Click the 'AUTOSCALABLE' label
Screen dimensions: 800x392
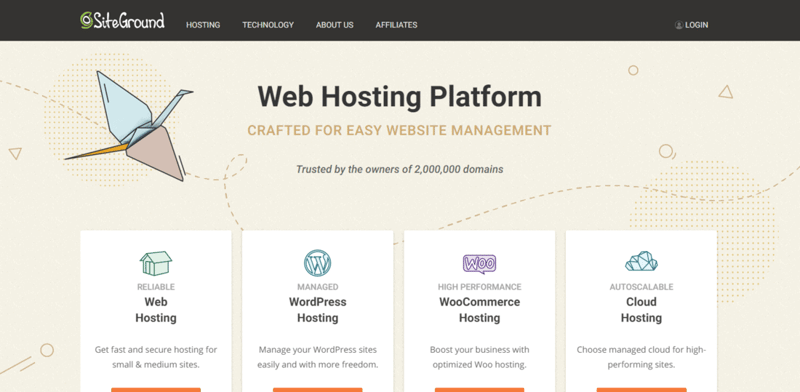641,287
